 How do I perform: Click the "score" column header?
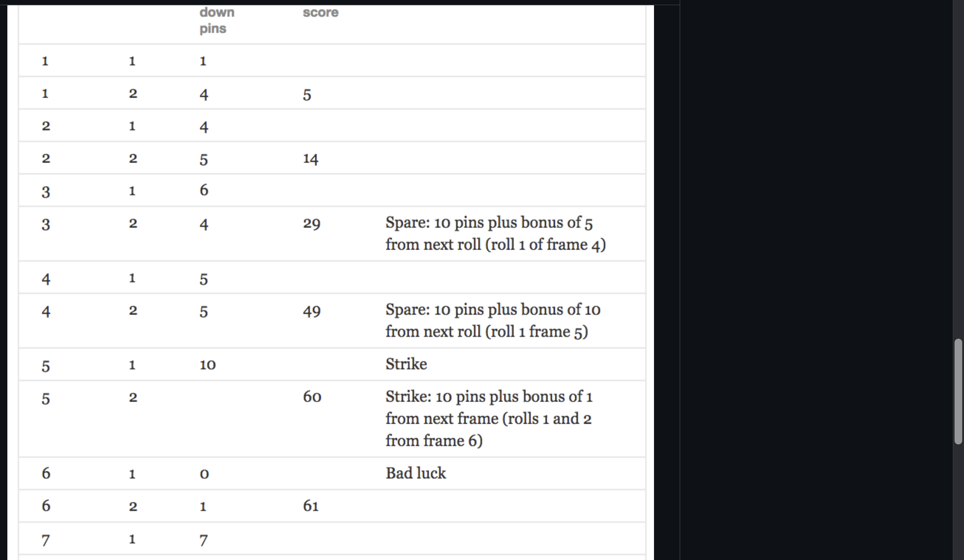321,12
